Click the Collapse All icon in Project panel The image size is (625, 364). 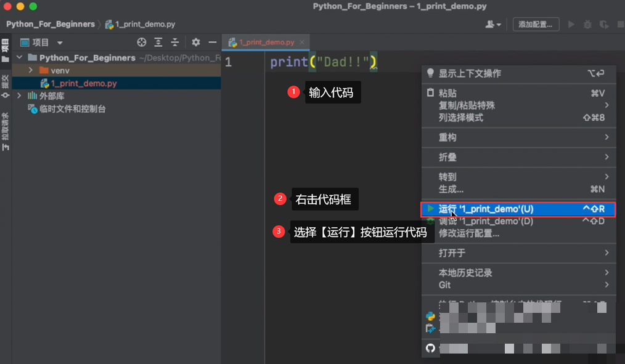[x=175, y=42]
